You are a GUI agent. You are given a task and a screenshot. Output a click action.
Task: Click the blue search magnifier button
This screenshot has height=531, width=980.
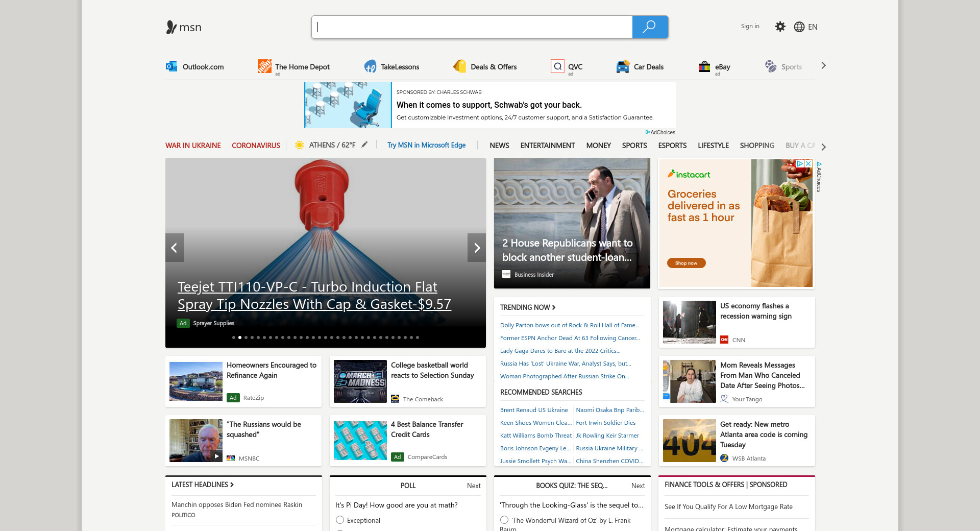point(649,27)
